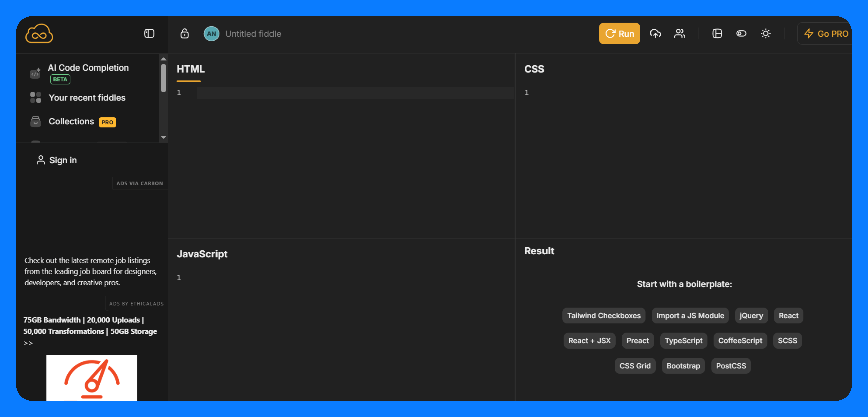Choose the Preact boilerplate

coord(637,341)
